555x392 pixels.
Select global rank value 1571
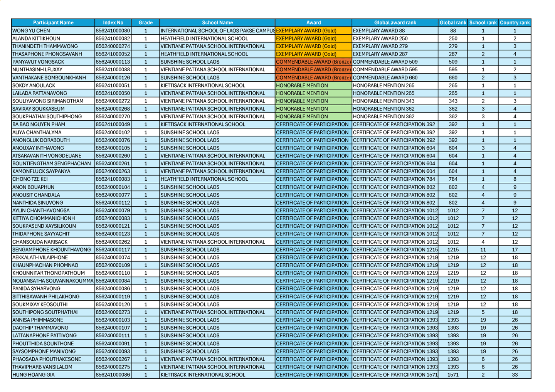point(453,375)
